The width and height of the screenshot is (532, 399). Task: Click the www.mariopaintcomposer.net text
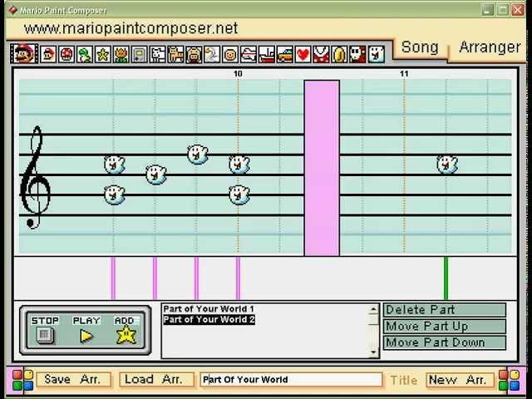(131, 27)
